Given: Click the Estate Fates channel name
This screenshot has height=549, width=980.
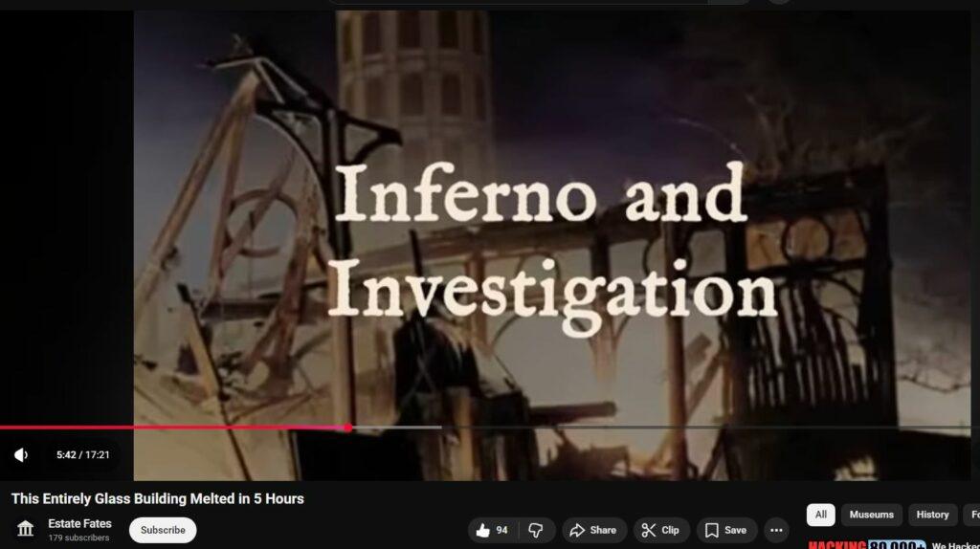Looking at the screenshot, I should coord(79,523).
